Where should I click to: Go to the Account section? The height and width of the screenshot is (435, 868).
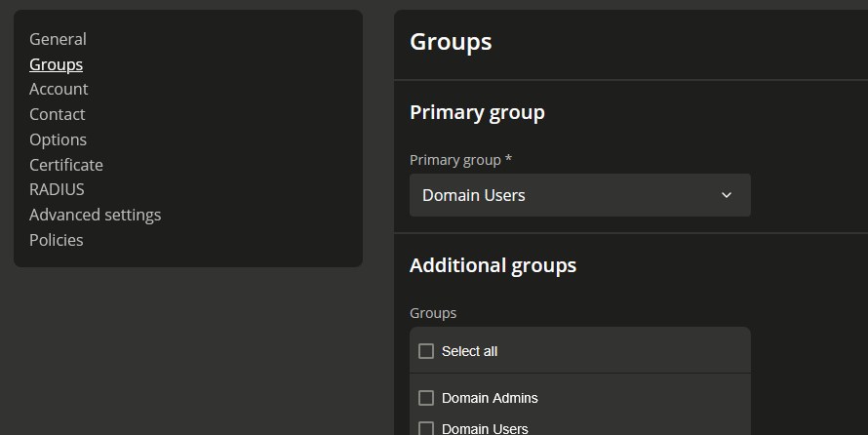pos(59,89)
